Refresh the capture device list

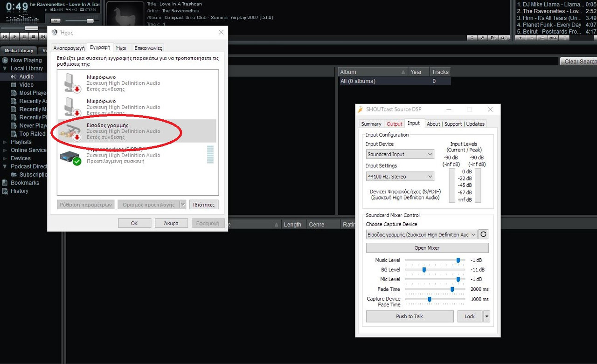(484, 234)
